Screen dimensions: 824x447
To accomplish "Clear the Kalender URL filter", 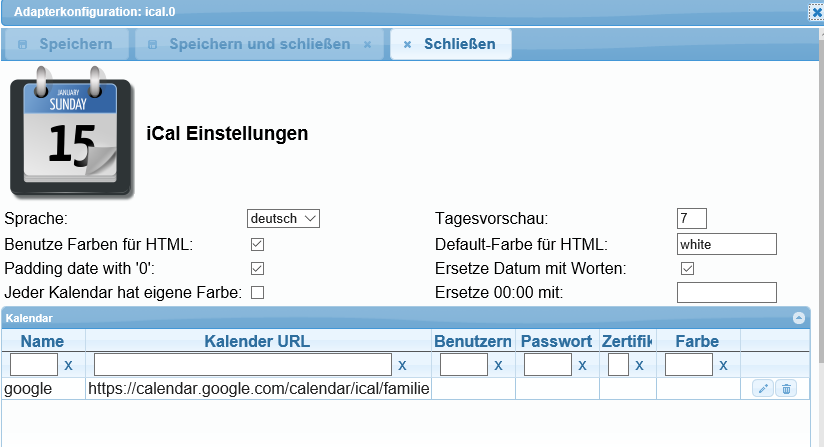I will [x=402, y=366].
